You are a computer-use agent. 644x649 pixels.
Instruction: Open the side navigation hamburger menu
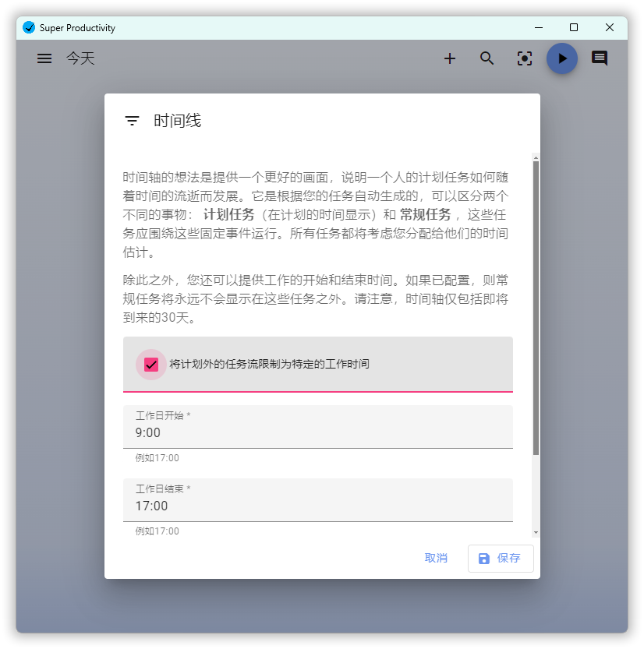coord(44,58)
